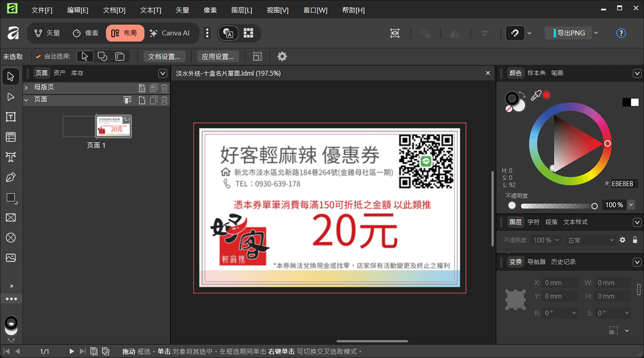This screenshot has width=644, height=358.
Task: Click the 导出PNG button
Action: (x=571, y=33)
